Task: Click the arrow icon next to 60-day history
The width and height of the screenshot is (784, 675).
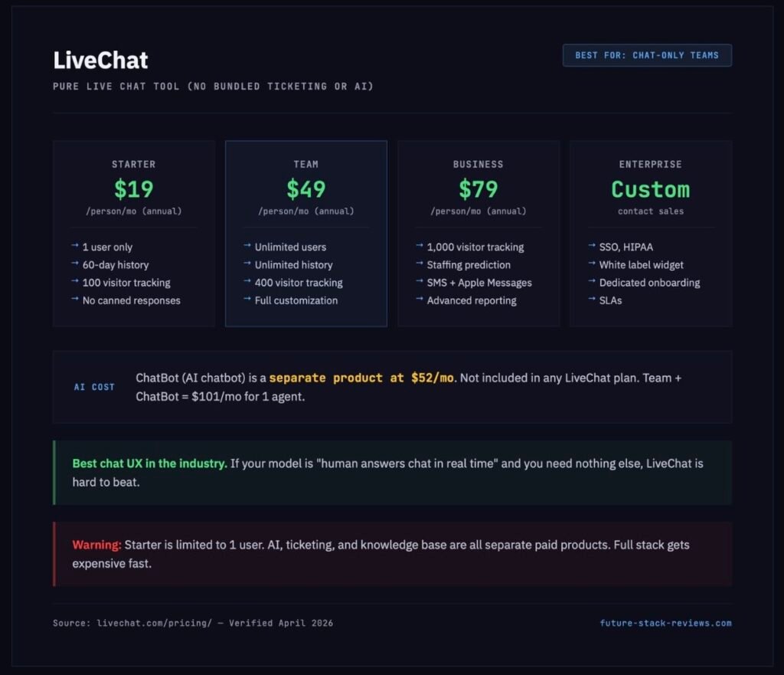Action: pyautogui.click(x=74, y=265)
